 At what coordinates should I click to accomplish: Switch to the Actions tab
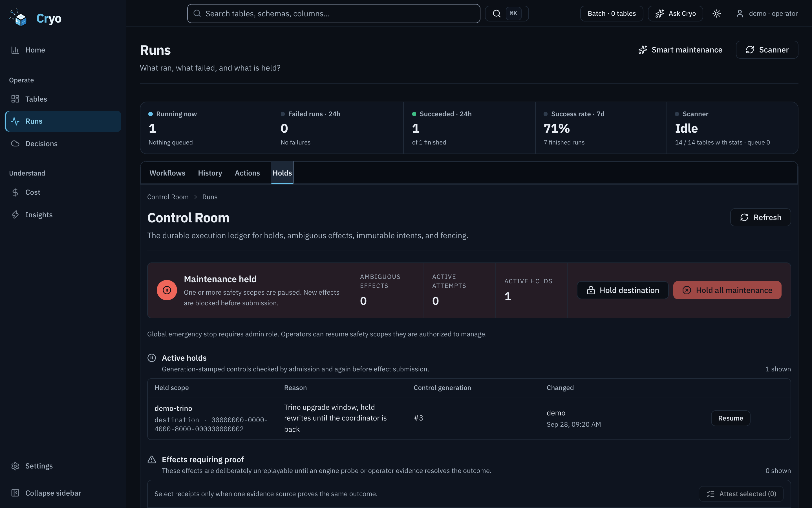click(x=247, y=173)
